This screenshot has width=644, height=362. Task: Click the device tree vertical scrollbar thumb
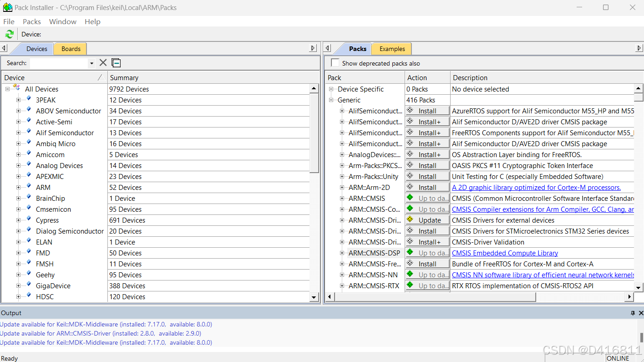[314, 133]
